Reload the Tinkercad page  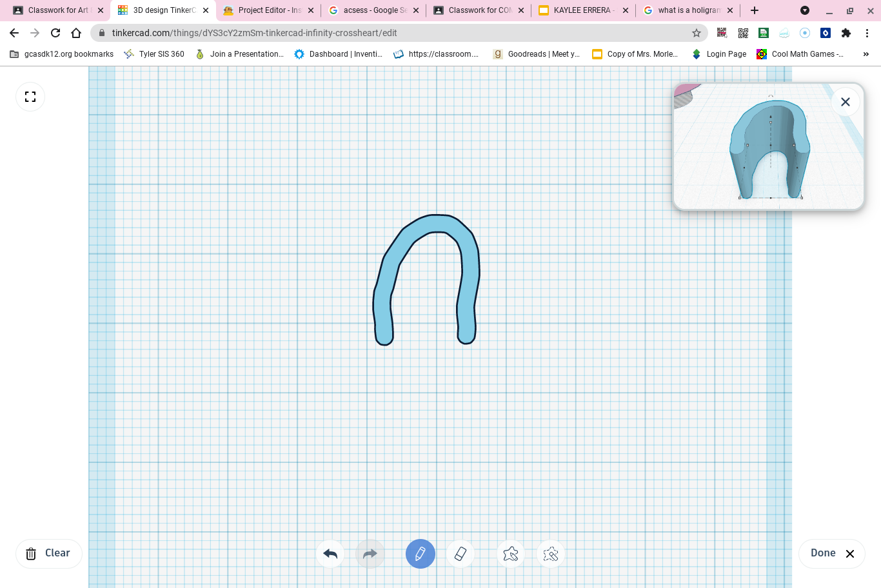point(55,33)
